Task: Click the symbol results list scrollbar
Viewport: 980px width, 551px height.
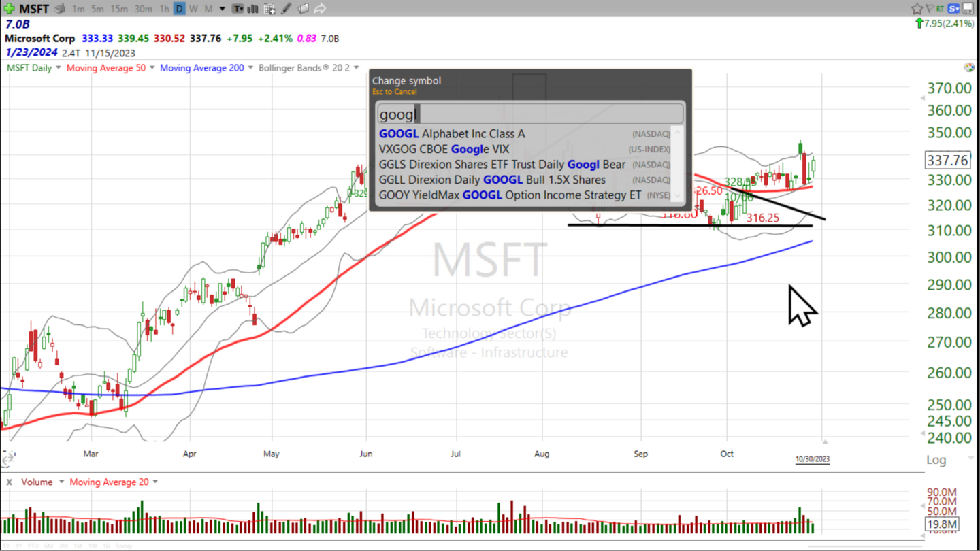Action: pyautogui.click(x=678, y=164)
